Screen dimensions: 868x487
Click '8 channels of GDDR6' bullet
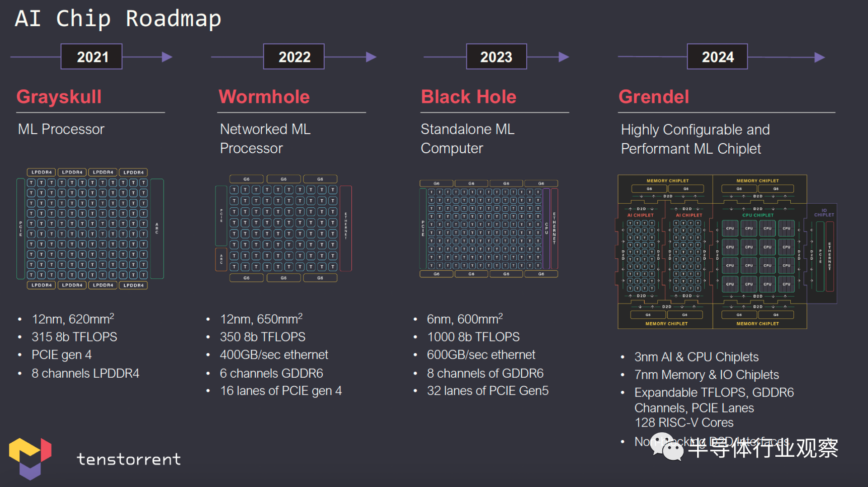click(485, 373)
